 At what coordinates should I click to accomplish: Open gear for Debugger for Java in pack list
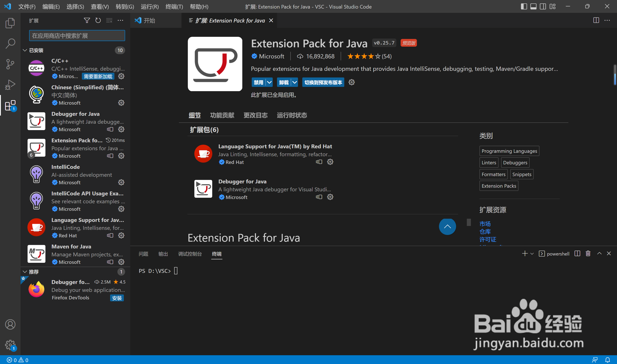coord(330,197)
